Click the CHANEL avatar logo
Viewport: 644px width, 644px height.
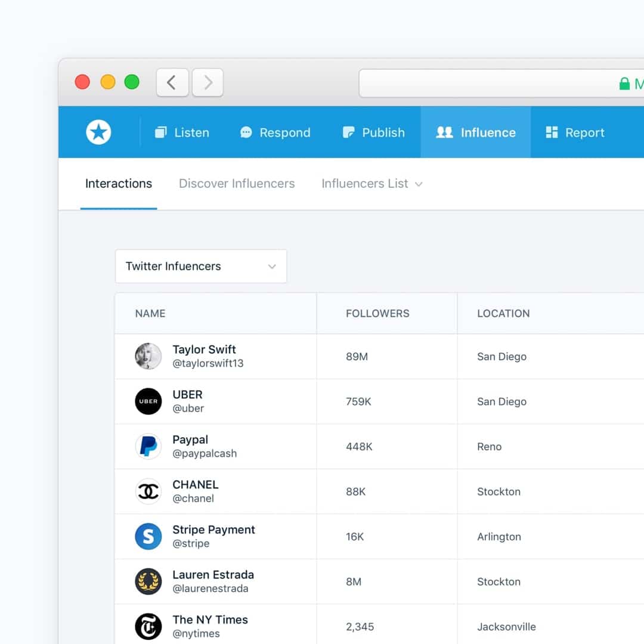(x=148, y=491)
